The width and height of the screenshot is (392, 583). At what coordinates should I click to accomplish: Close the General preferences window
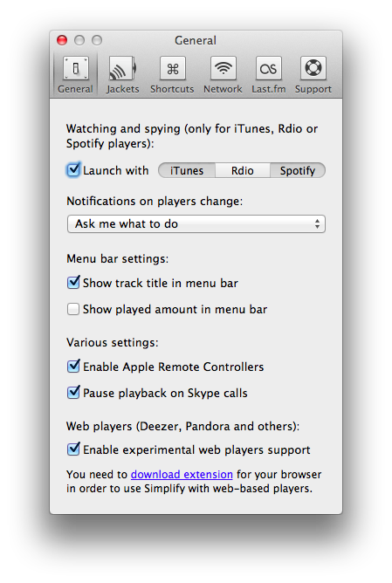(x=62, y=40)
